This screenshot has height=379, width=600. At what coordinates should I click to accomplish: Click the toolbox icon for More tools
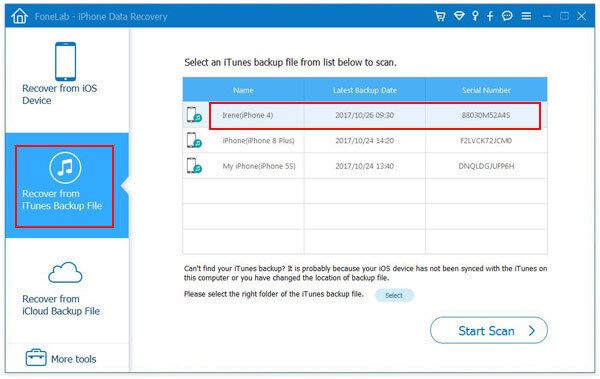tap(36, 358)
